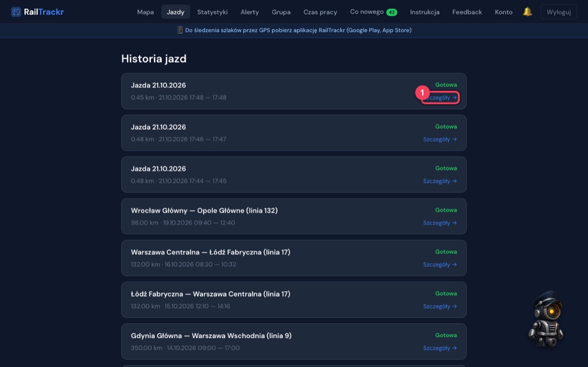Click the Co nowego 42 badge
588x367 pixels.
click(391, 12)
